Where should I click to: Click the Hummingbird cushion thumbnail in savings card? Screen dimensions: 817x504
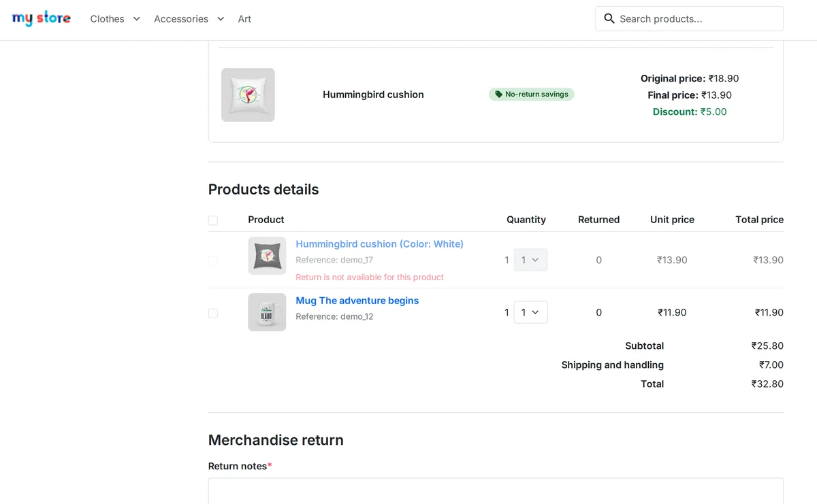coord(248,95)
